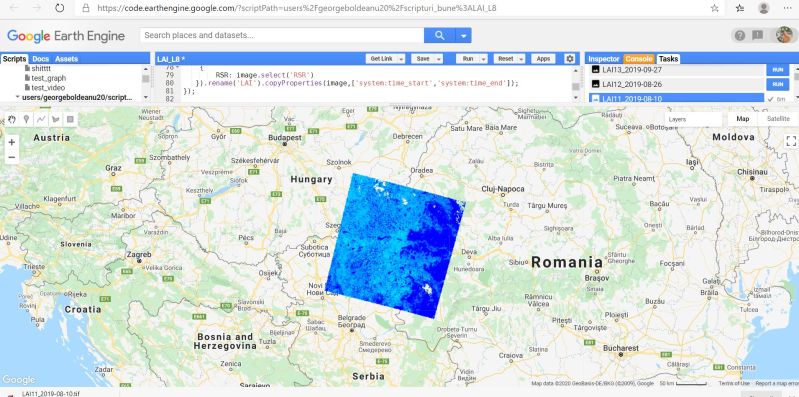Bookmark this page with star icon

tap(715, 8)
